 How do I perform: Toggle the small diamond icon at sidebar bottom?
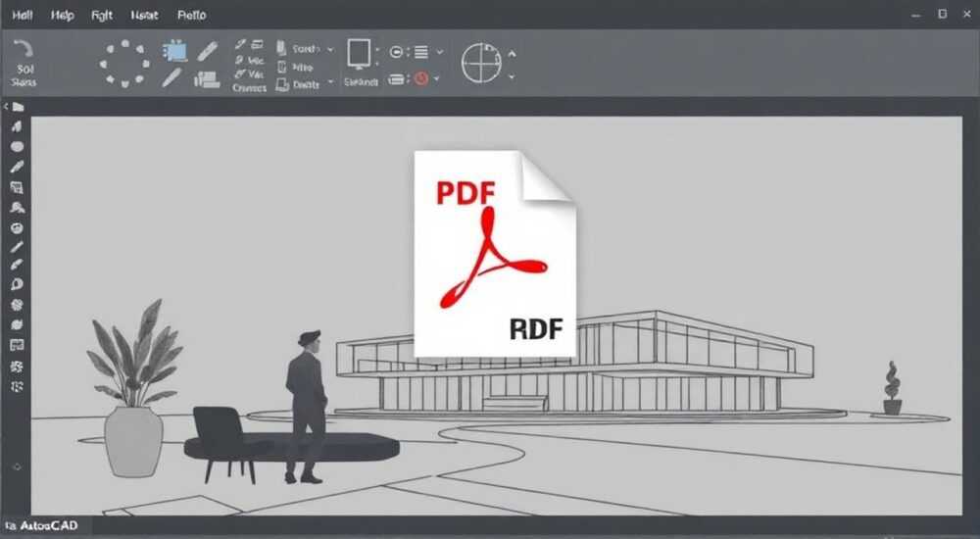coord(17,466)
